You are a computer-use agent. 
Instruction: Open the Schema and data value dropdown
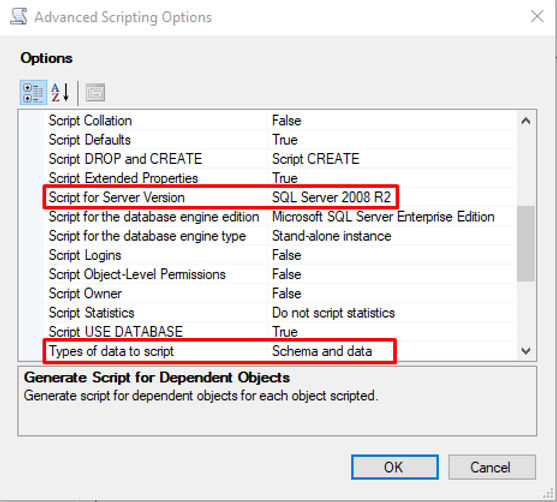pos(392,351)
